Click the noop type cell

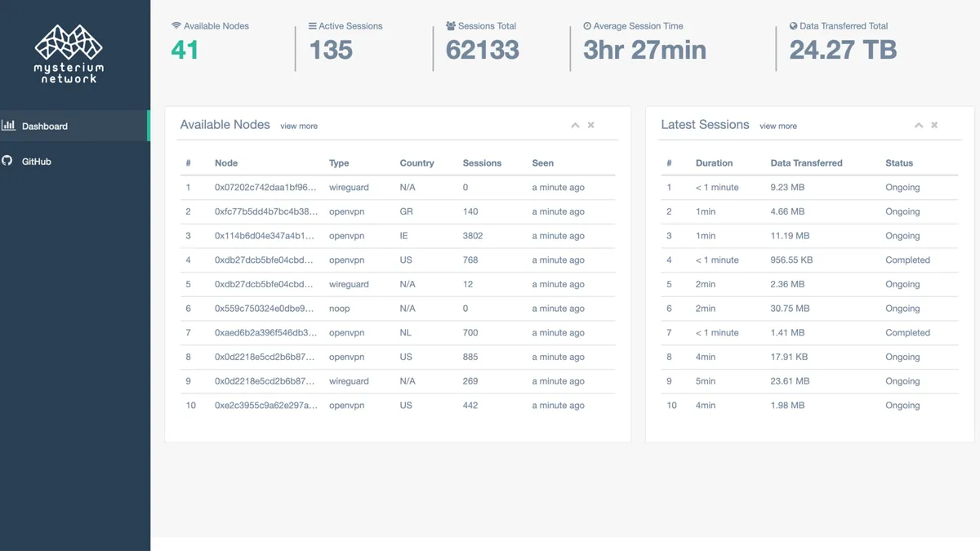tap(340, 309)
